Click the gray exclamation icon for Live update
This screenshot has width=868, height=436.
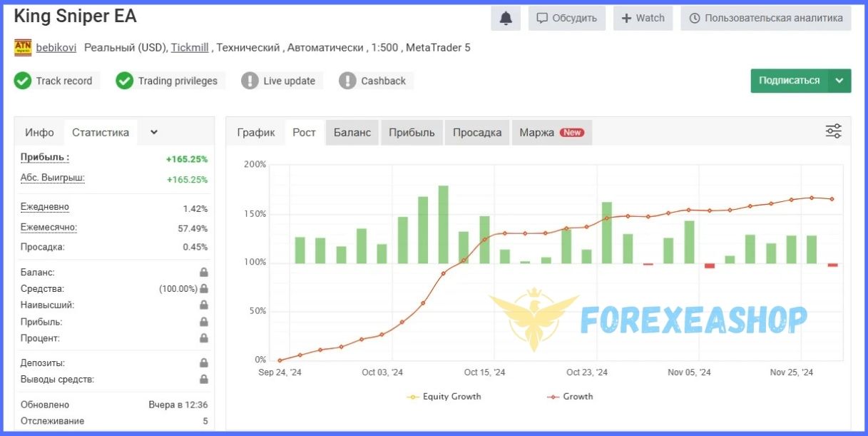(x=250, y=81)
